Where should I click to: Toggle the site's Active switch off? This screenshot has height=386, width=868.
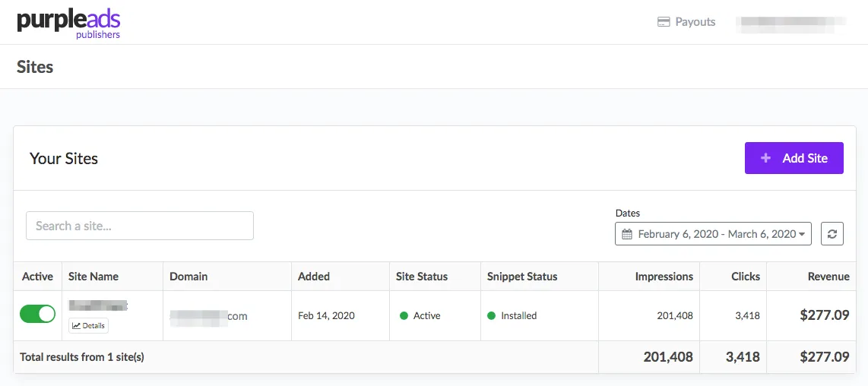point(38,314)
